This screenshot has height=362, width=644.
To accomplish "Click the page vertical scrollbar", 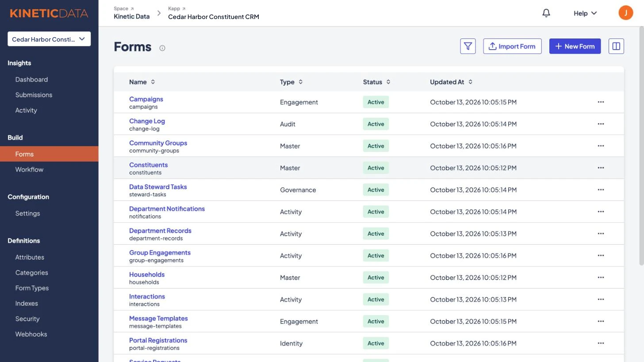I will click(x=641, y=146).
